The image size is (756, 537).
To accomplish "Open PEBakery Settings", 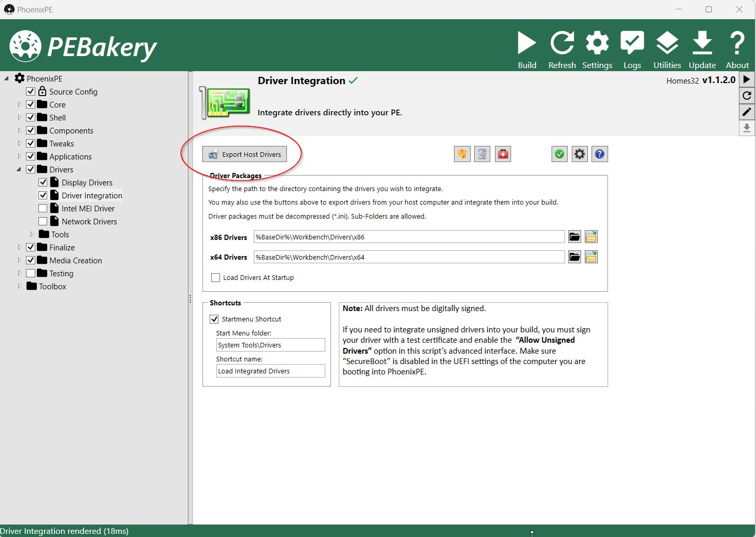I will pyautogui.click(x=597, y=50).
